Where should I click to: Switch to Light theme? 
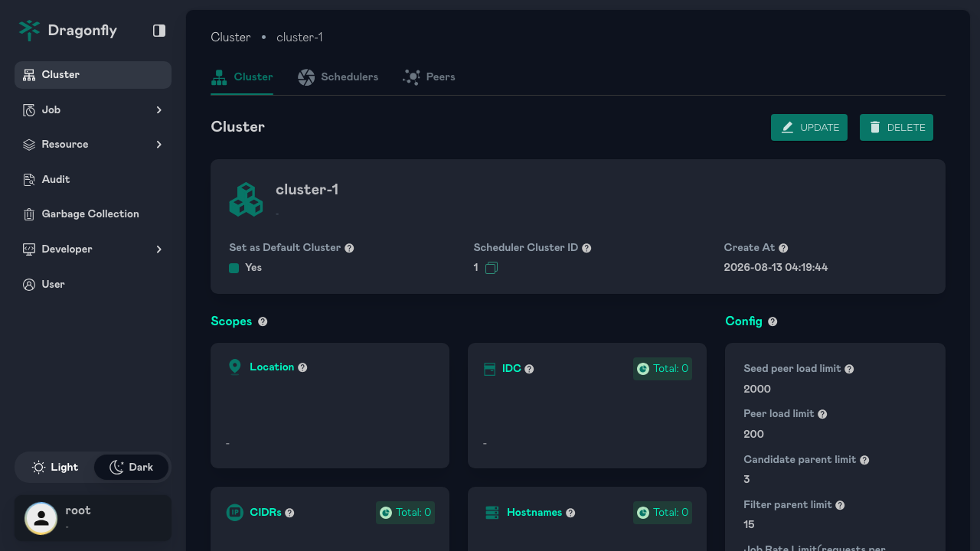point(55,468)
